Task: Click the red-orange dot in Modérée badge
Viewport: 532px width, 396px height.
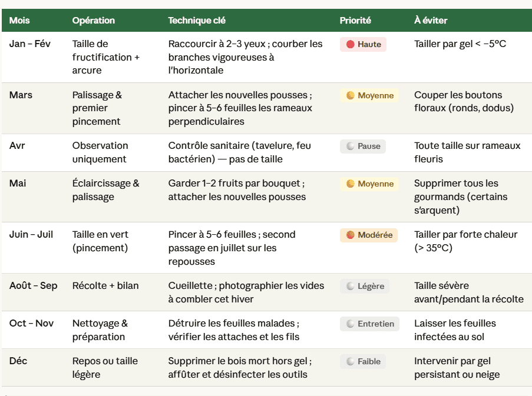Action: click(x=350, y=235)
